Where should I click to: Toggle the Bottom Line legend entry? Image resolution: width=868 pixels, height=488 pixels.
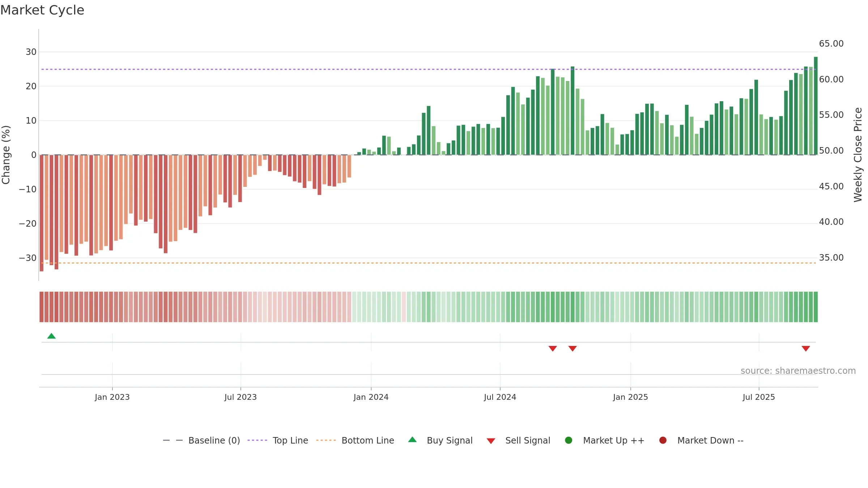point(355,440)
